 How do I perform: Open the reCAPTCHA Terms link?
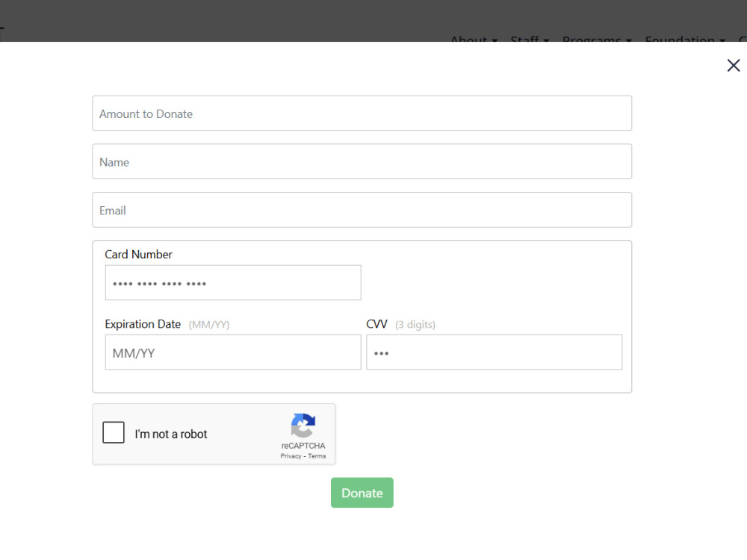coord(317,456)
